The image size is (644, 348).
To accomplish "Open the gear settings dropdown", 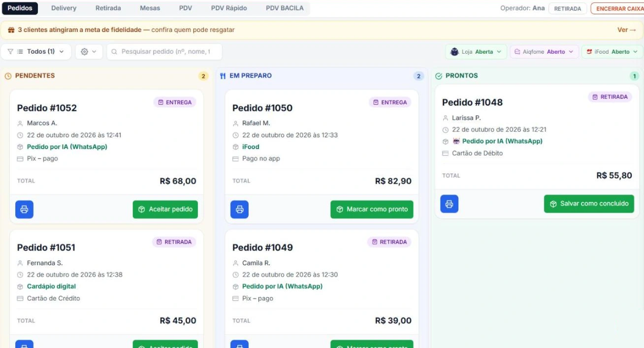I will click(x=89, y=52).
